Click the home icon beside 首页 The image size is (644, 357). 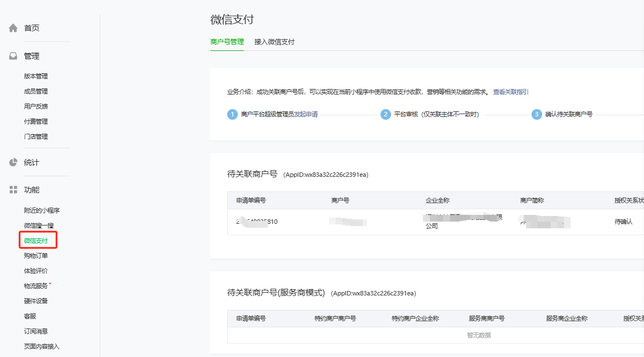(13, 28)
